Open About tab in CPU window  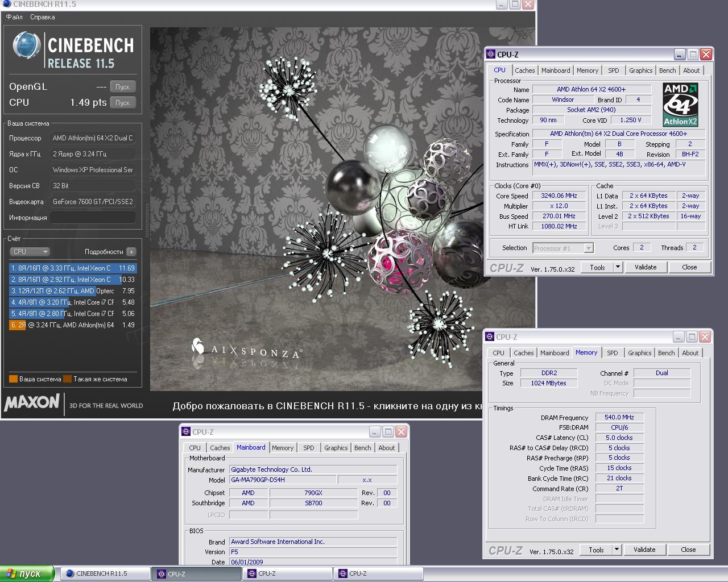[692, 70]
